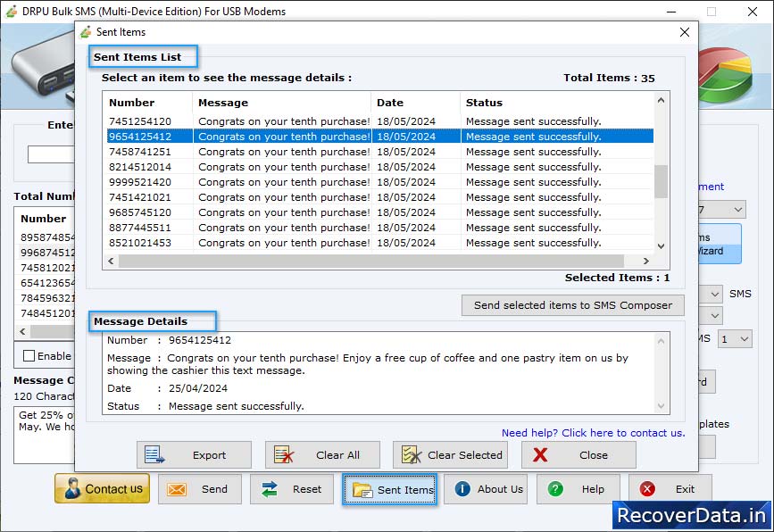
Task: Select row with number 9654125412
Action: tap(380, 137)
